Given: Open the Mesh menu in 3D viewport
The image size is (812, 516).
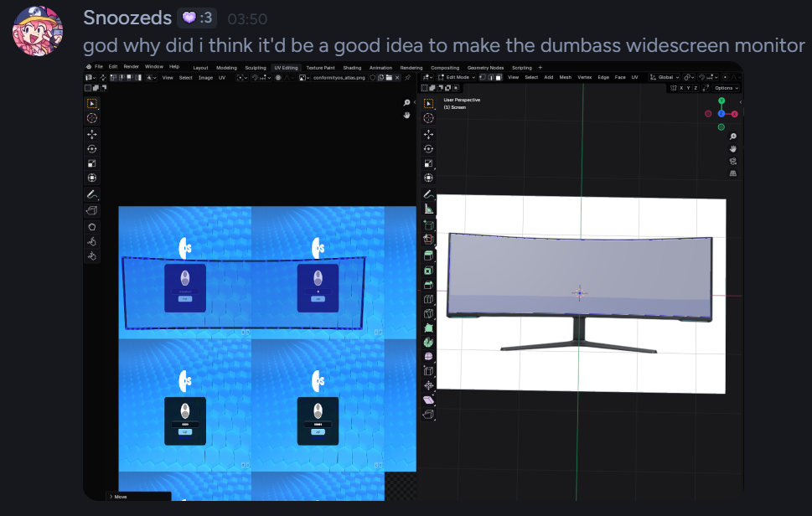Looking at the screenshot, I should pos(565,78).
